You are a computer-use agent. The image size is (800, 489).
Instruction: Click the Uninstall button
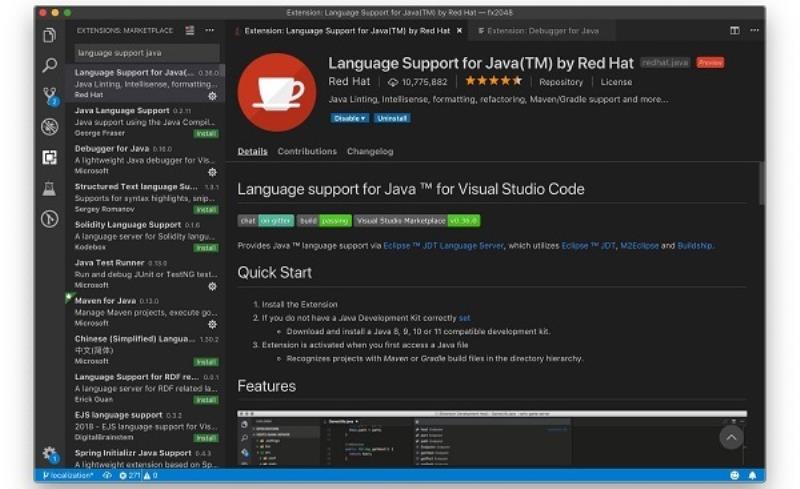coord(392,118)
